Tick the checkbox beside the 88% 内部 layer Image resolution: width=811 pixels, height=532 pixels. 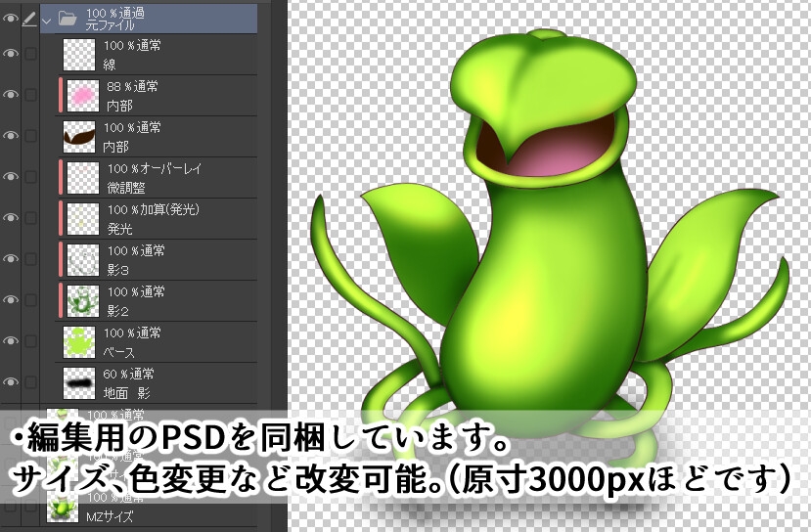[x=30, y=95]
